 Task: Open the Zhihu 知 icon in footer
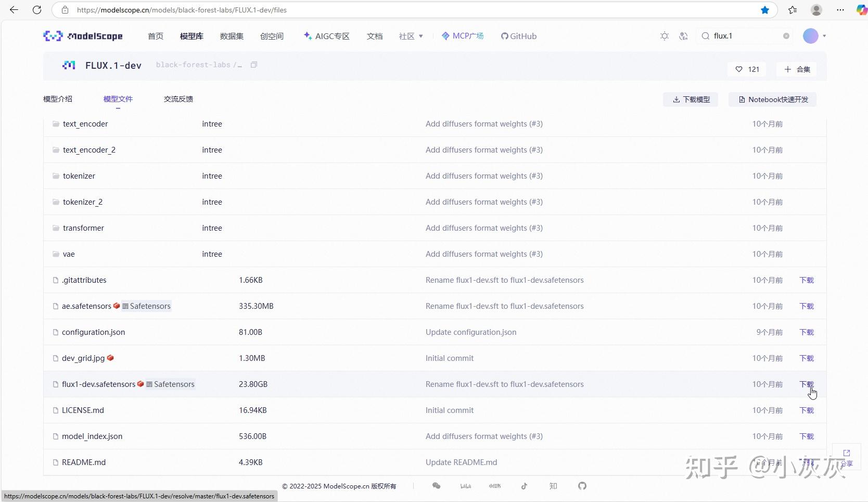[553, 486]
